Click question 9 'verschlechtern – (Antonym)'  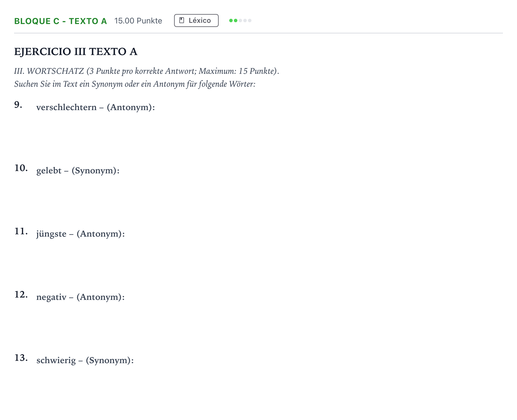pos(96,107)
